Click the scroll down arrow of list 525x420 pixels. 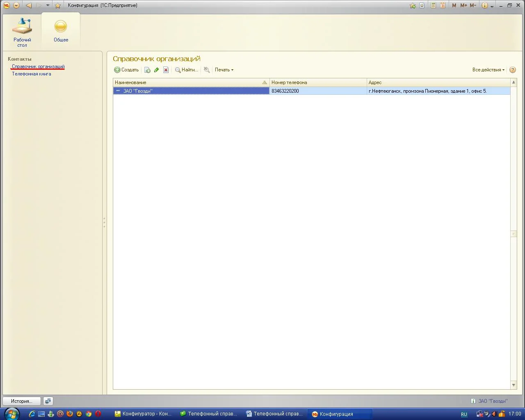point(514,385)
